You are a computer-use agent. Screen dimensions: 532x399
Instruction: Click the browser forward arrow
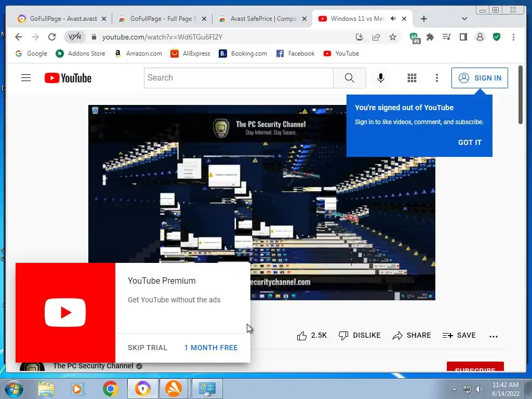[x=35, y=37]
